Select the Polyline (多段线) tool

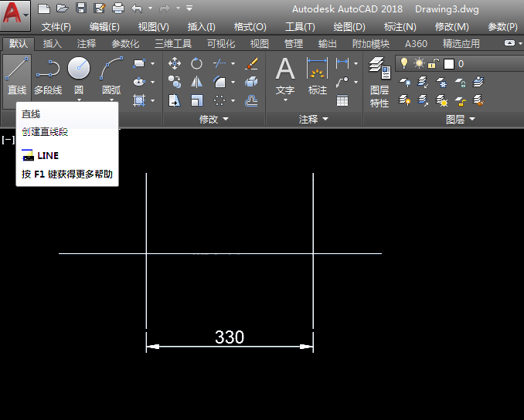(x=48, y=75)
